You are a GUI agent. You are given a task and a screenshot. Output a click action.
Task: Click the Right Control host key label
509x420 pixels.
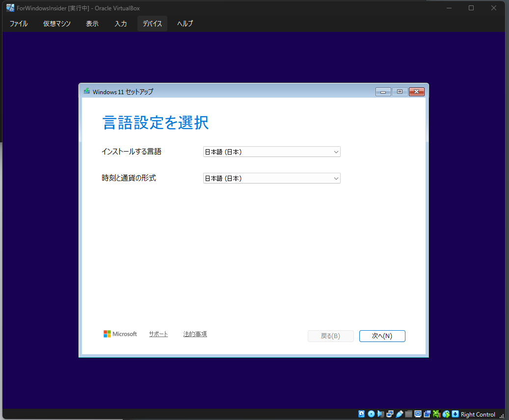478,415
